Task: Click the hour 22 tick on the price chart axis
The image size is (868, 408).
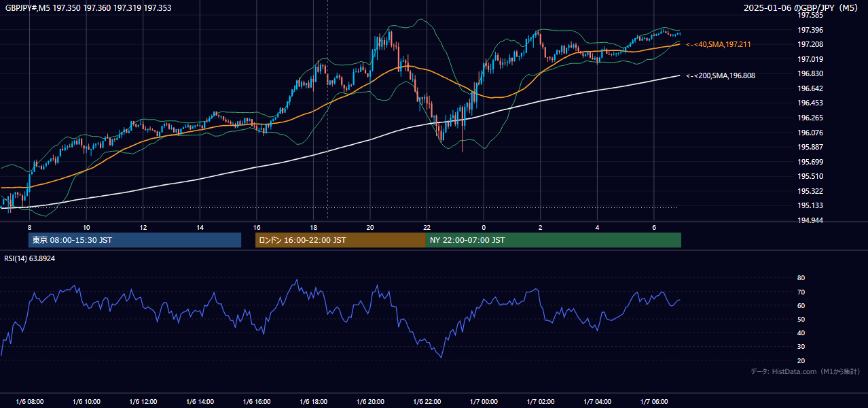Action: (427, 227)
